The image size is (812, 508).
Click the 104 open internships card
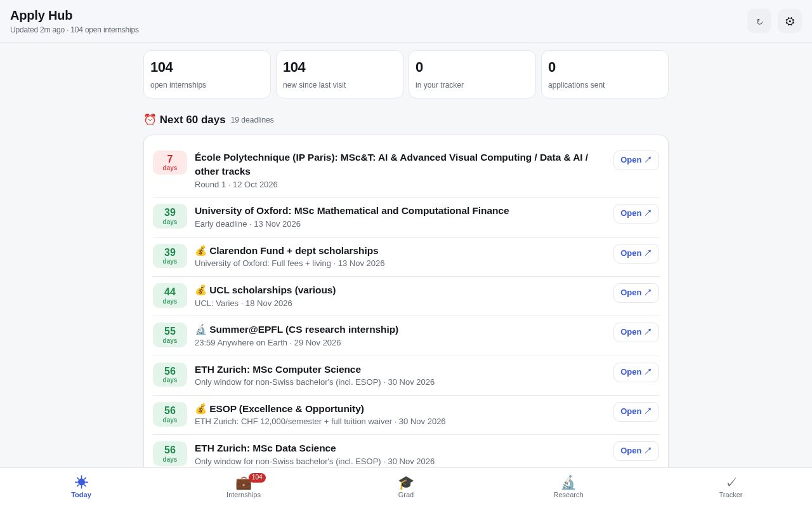pyautogui.click(x=207, y=74)
